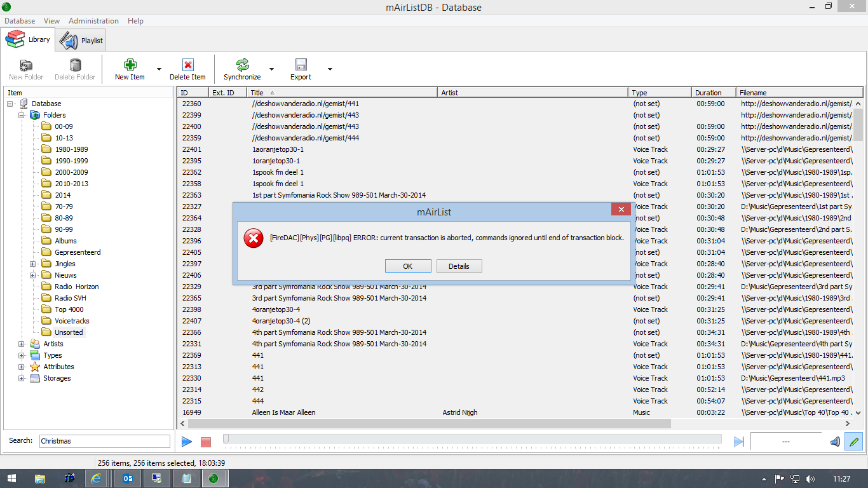
Task: Click the skip-to-end player icon
Action: click(739, 442)
